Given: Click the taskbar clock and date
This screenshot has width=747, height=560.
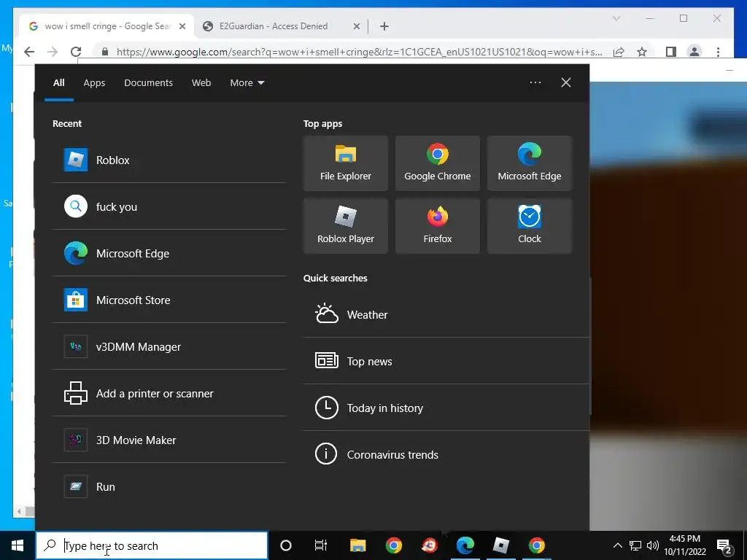Looking at the screenshot, I should [x=685, y=545].
